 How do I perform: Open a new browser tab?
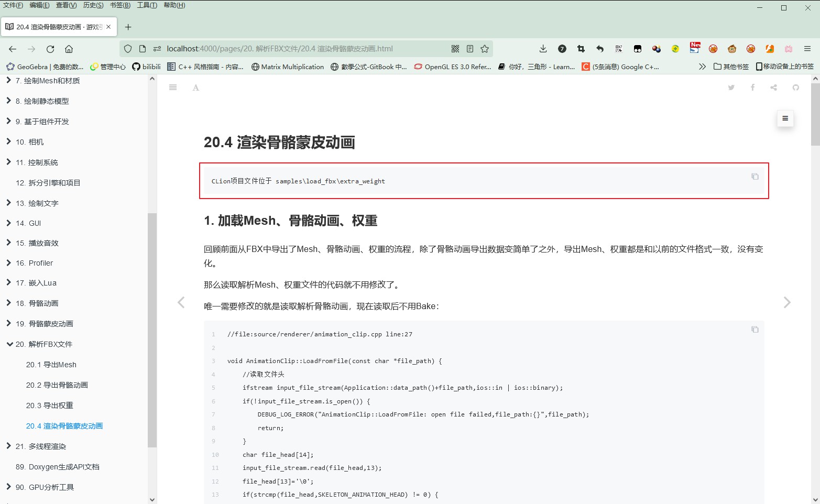point(128,27)
